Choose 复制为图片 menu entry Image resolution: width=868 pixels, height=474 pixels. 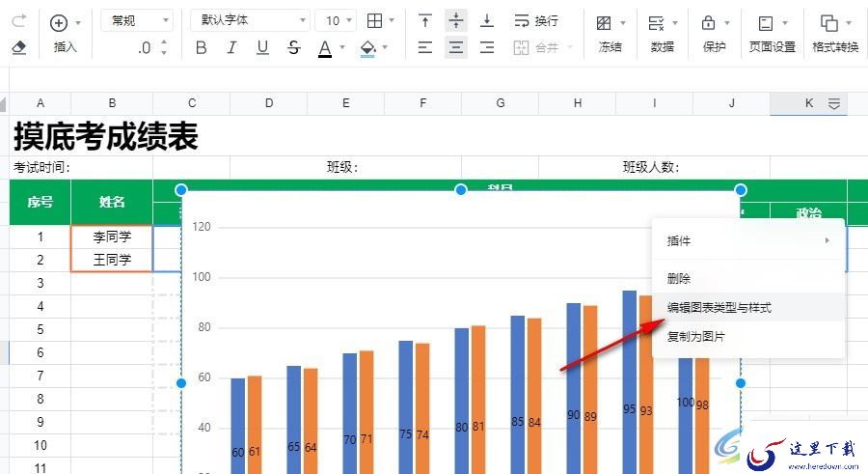(748, 336)
